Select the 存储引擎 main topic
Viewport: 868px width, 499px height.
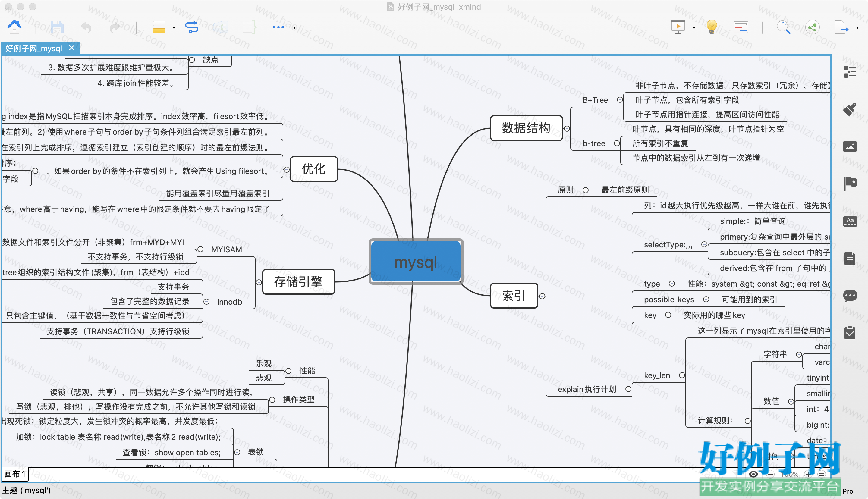298,282
